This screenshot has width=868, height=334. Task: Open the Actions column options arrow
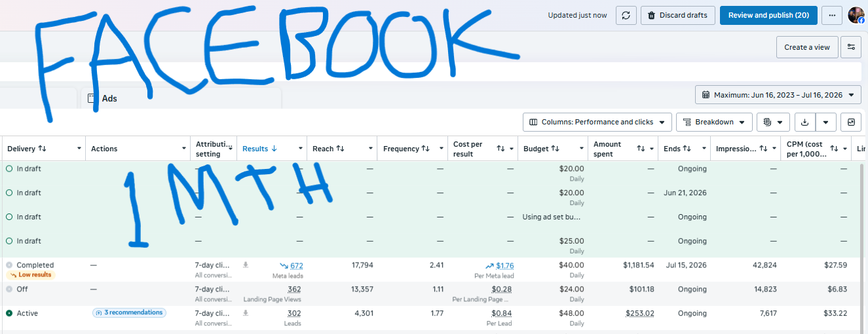(x=183, y=149)
